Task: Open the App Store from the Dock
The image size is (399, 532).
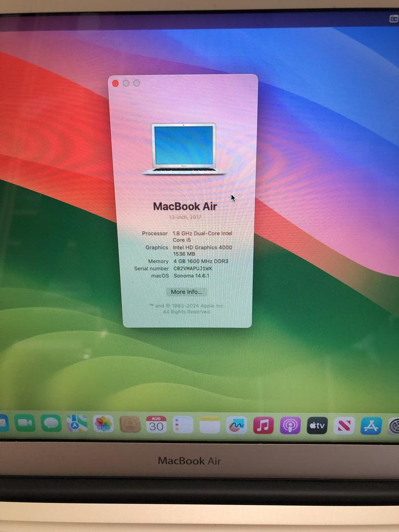Action: 371,426
